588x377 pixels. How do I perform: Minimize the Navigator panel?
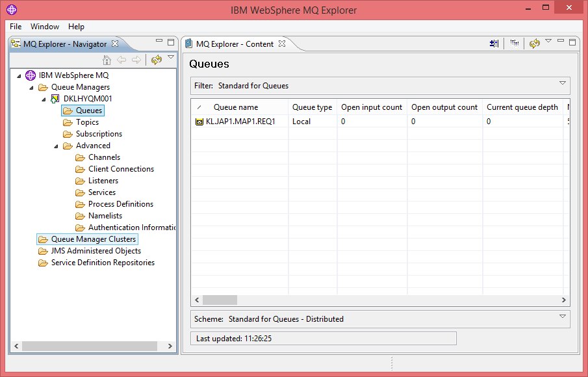point(158,40)
